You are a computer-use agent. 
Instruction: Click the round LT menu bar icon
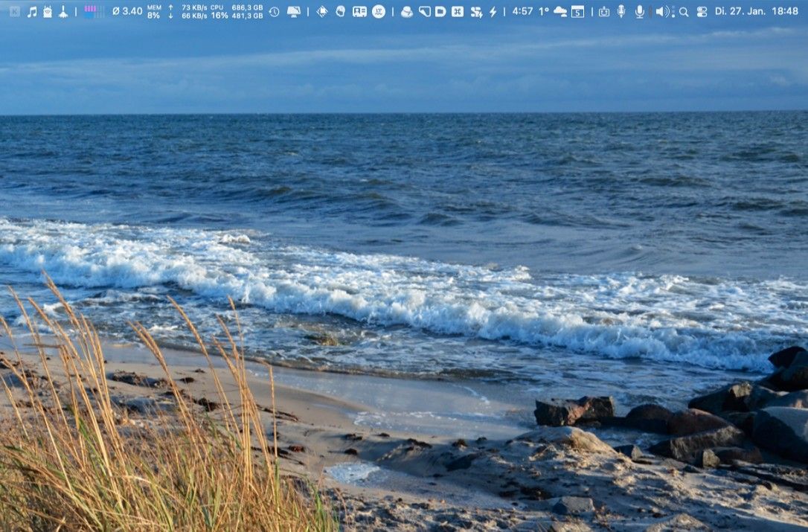click(x=379, y=11)
